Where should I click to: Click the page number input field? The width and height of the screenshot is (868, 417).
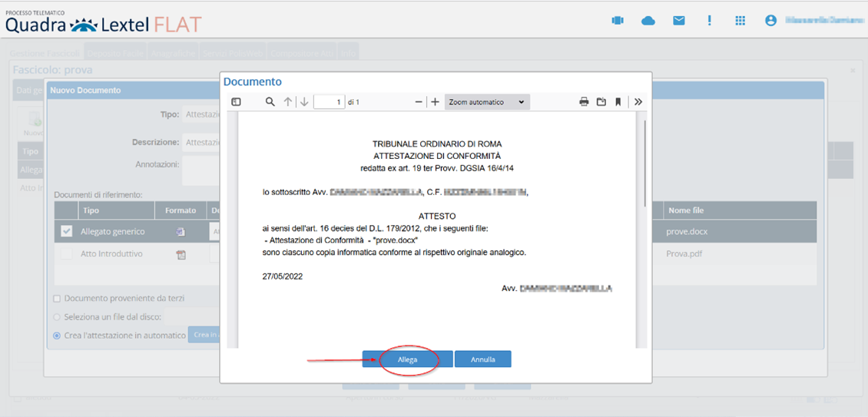(x=329, y=101)
